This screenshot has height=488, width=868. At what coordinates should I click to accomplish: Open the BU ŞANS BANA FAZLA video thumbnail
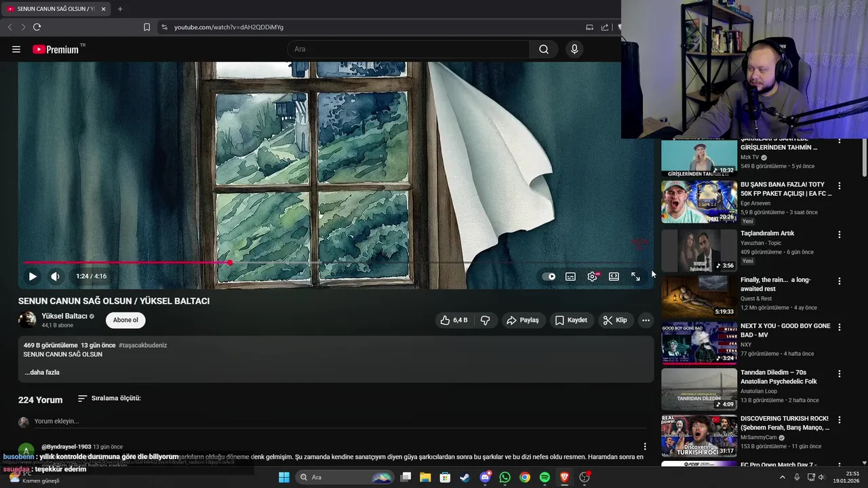(x=699, y=201)
